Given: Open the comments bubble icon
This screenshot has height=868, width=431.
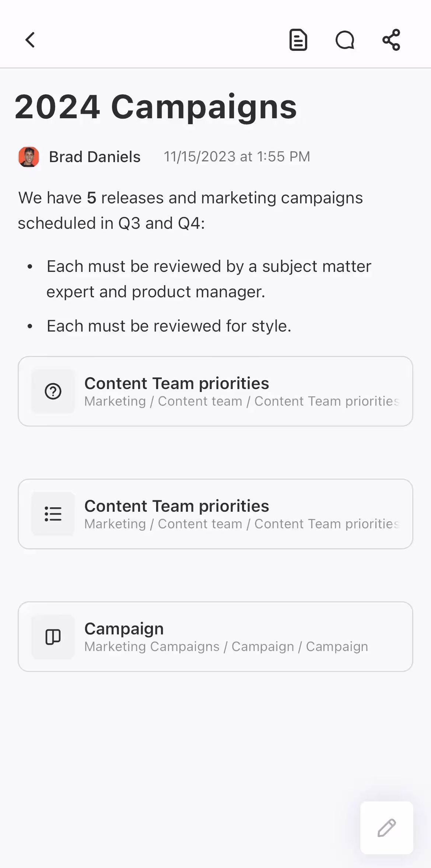Looking at the screenshot, I should (345, 40).
